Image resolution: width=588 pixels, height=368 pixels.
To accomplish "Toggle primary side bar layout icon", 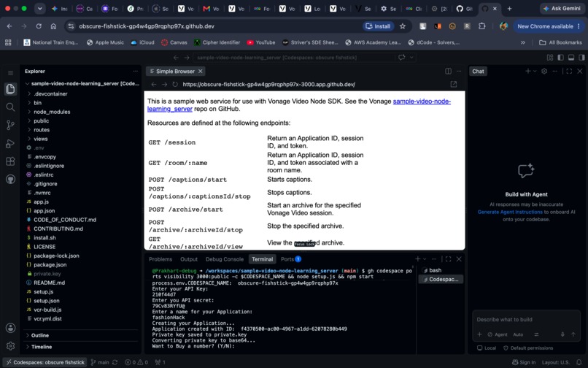I will 560,58.
